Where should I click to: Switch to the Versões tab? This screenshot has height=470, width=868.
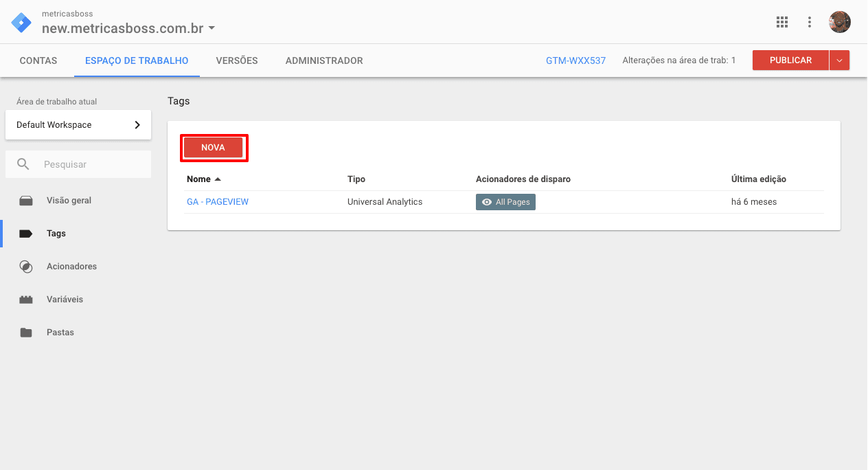click(236, 60)
